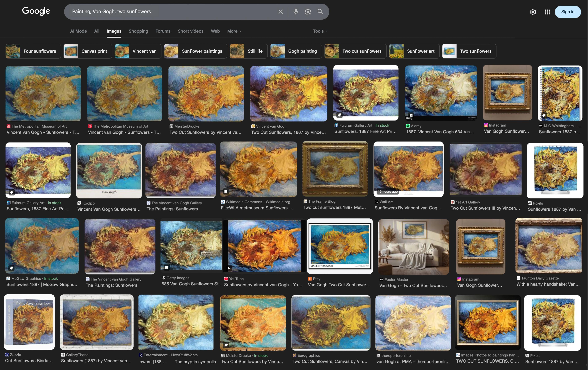Open Quick settings gear icon
This screenshot has width=588, height=370.
coord(533,12)
